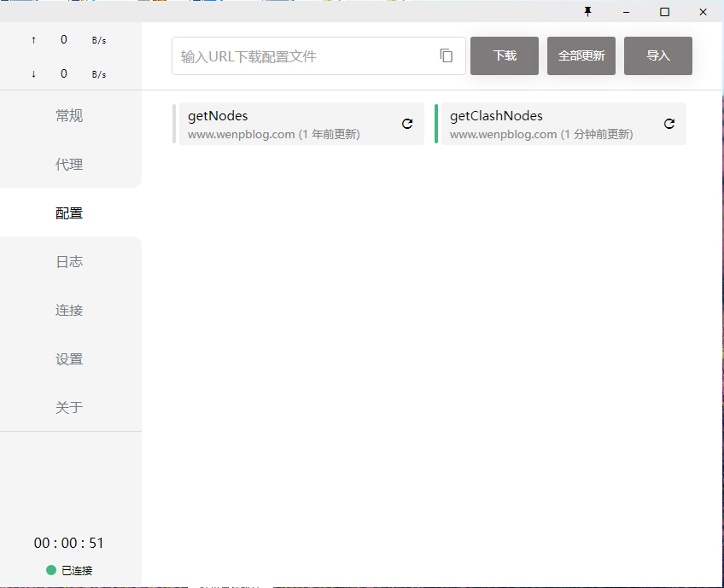The width and height of the screenshot is (724, 588).
Task: Refresh the getClashNodes profile
Action: click(669, 124)
